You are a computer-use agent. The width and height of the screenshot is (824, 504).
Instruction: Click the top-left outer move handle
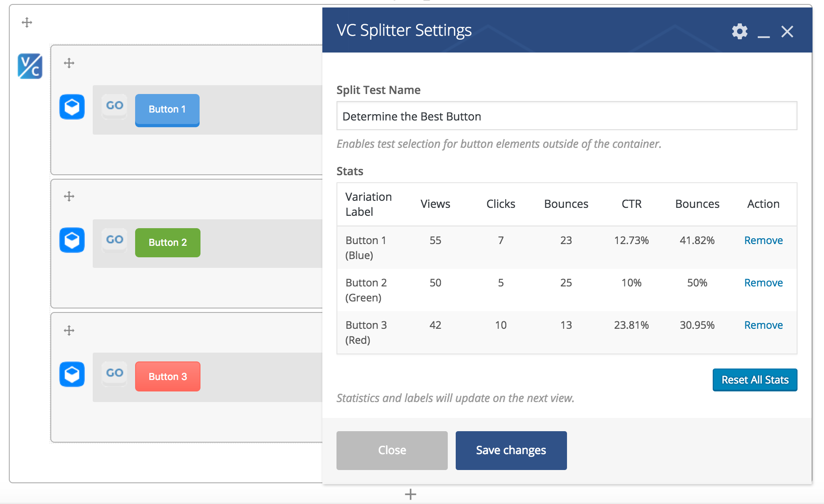[27, 23]
